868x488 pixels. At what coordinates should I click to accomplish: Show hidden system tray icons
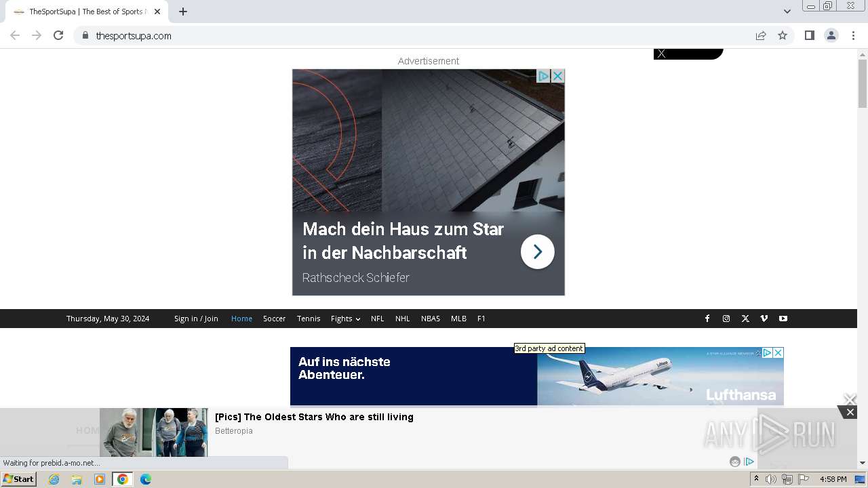[756, 479]
